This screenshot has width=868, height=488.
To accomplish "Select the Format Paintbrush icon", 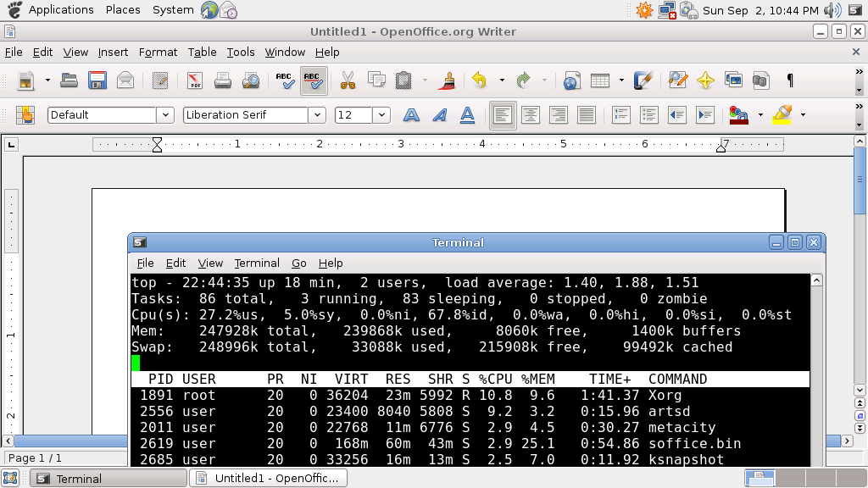I will click(x=446, y=80).
